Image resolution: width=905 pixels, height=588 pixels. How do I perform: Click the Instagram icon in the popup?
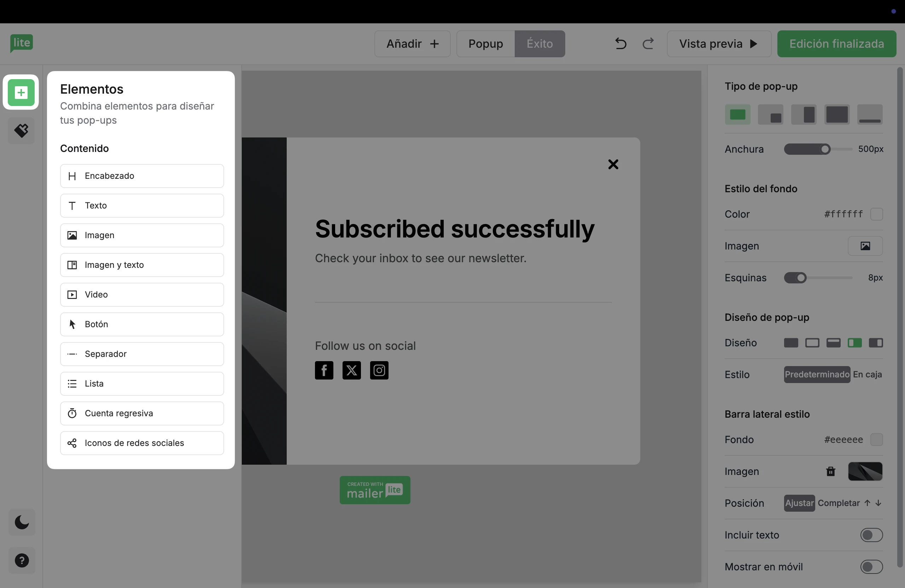[379, 370]
